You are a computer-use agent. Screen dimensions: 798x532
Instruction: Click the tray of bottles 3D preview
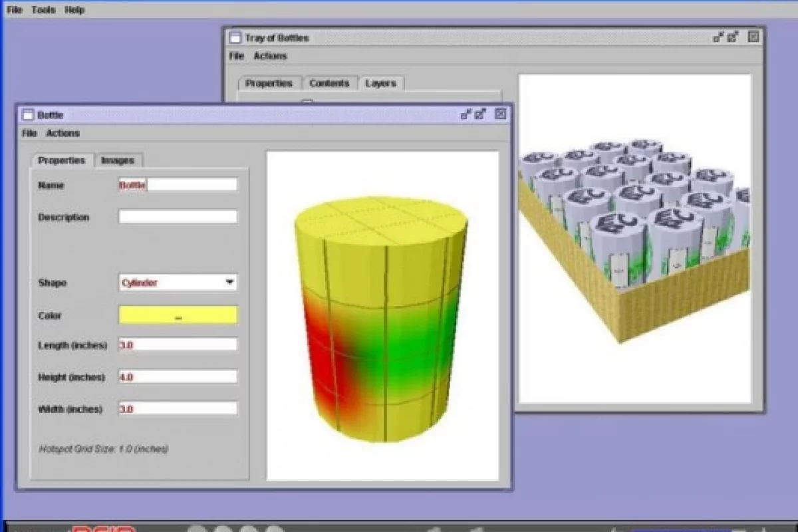point(634,239)
